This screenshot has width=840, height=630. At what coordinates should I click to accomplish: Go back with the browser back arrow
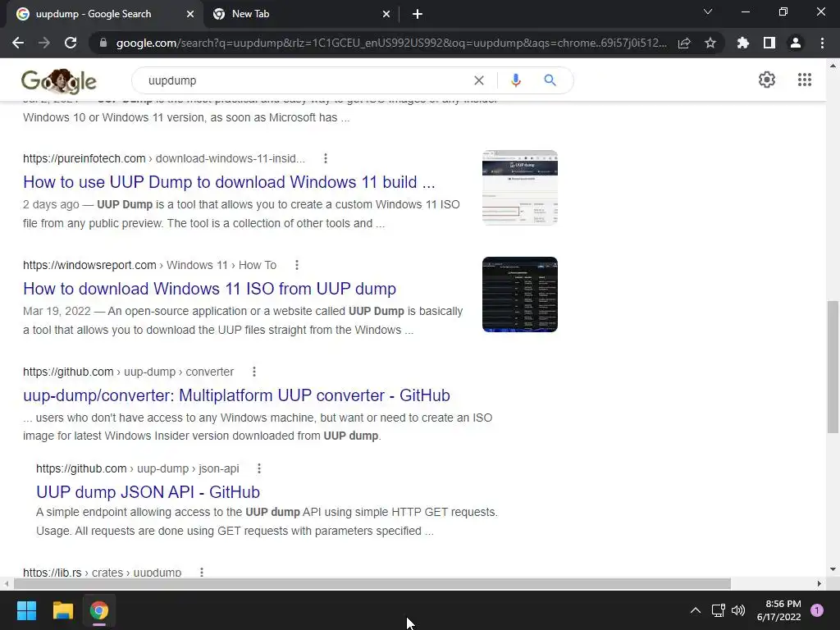[x=18, y=43]
